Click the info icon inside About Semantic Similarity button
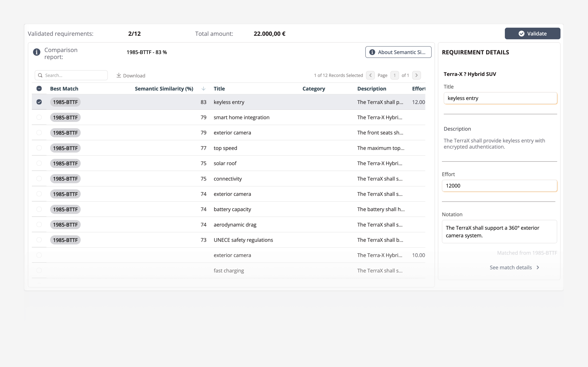The height and width of the screenshot is (367, 588). click(372, 52)
